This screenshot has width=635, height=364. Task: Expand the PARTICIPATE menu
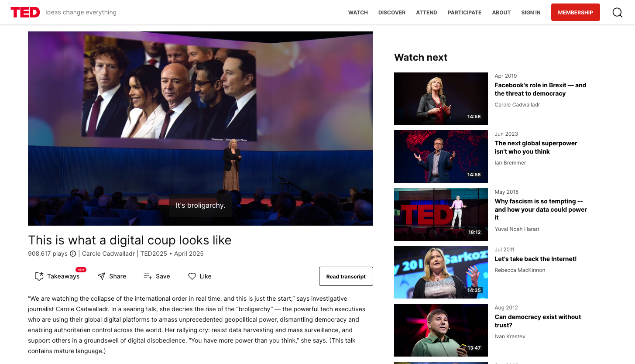point(464,13)
